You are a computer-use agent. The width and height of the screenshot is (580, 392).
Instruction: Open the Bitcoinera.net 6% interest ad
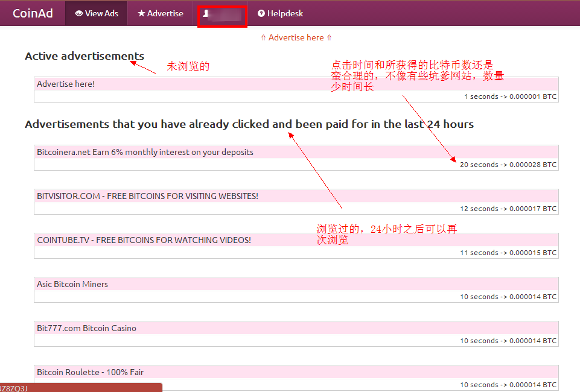point(145,153)
